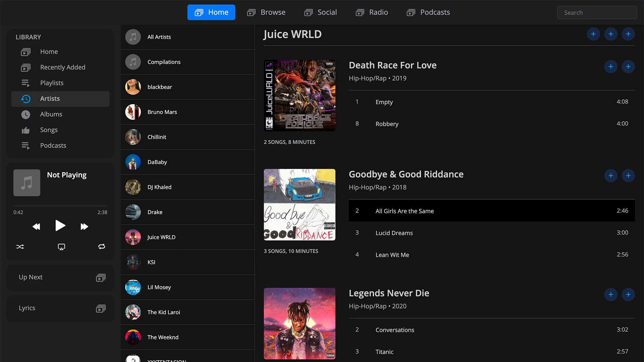
Task: Click left plus button for Legends Never Die
Action: tap(611, 295)
